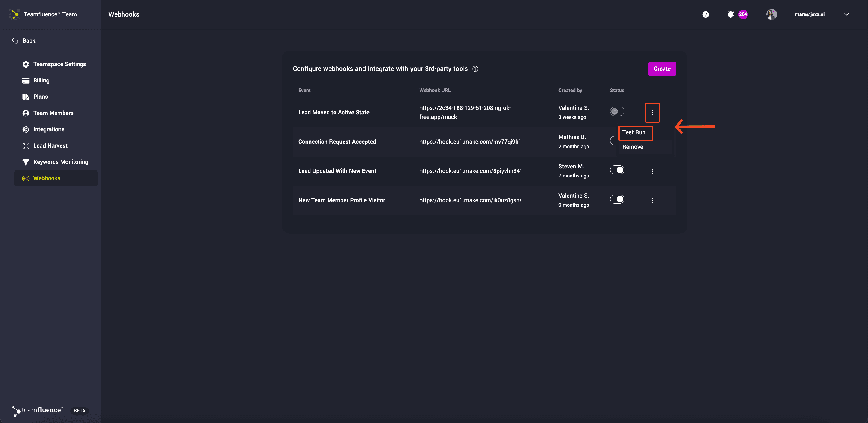Image resolution: width=868 pixels, height=423 pixels.
Task: Click the Create webhook button
Action: coord(662,69)
